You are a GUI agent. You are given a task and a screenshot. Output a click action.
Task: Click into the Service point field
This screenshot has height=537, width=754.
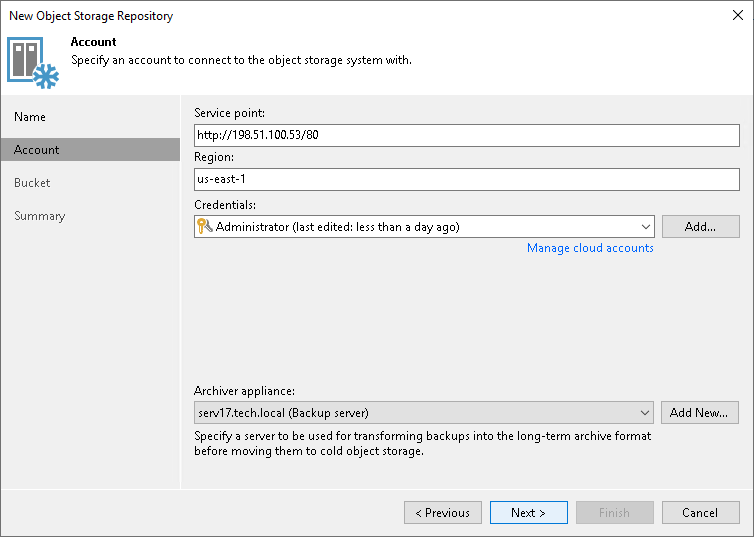point(467,135)
